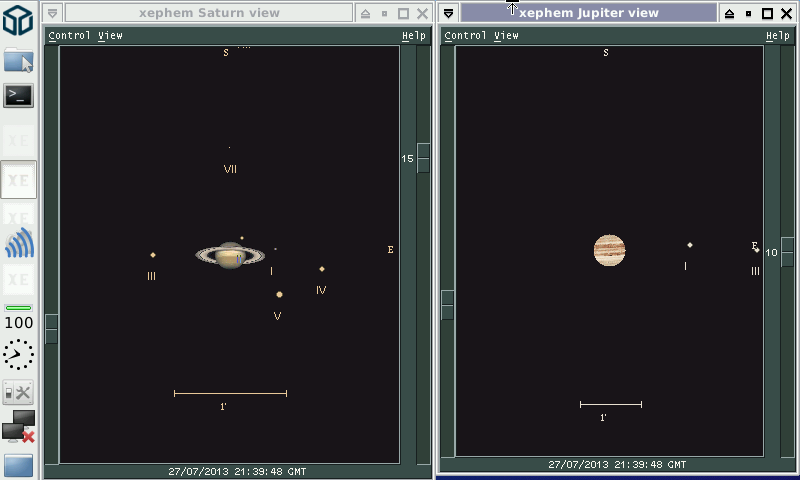Open window menu dropdown of Saturn view
800x480 pixels.
click(x=53, y=13)
